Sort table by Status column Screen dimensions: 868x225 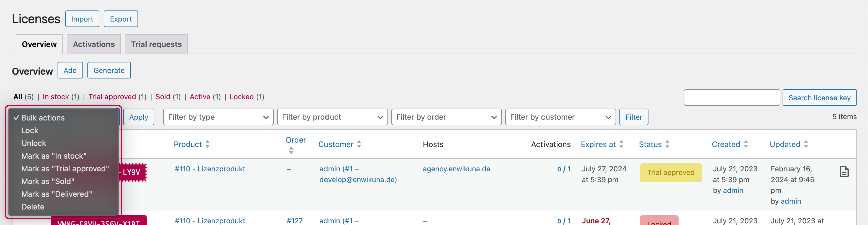pos(650,145)
